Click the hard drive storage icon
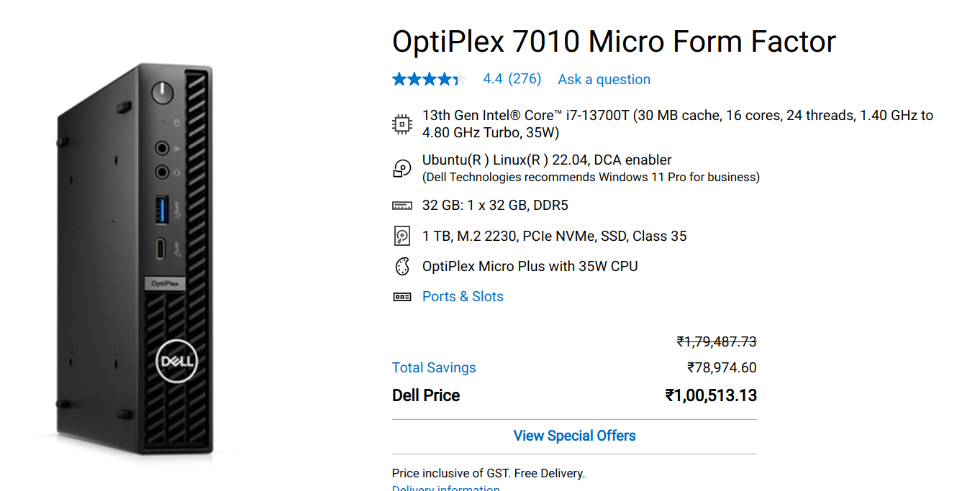The height and width of the screenshot is (491, 980). (401, 236)
